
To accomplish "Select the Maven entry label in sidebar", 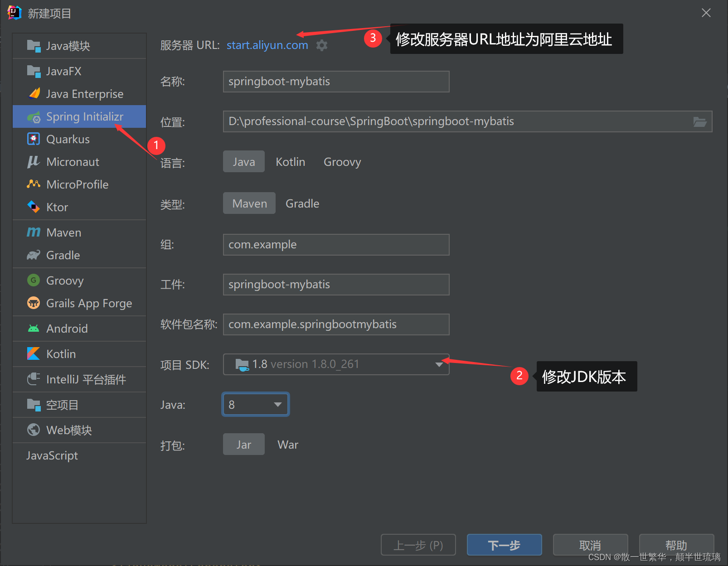I will pyautogui.click(x=63, y=232).
